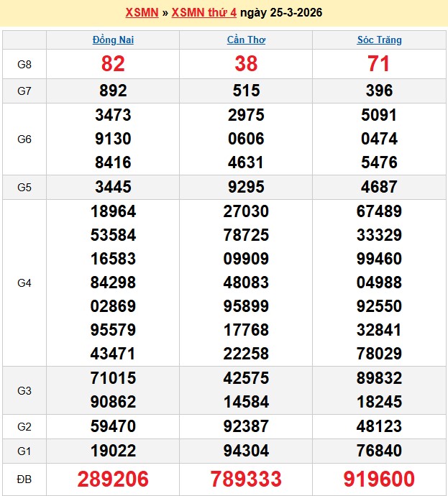Click the date text 'ngày 25-3-2026'
The image size is (448, 496).
[281, 12]
